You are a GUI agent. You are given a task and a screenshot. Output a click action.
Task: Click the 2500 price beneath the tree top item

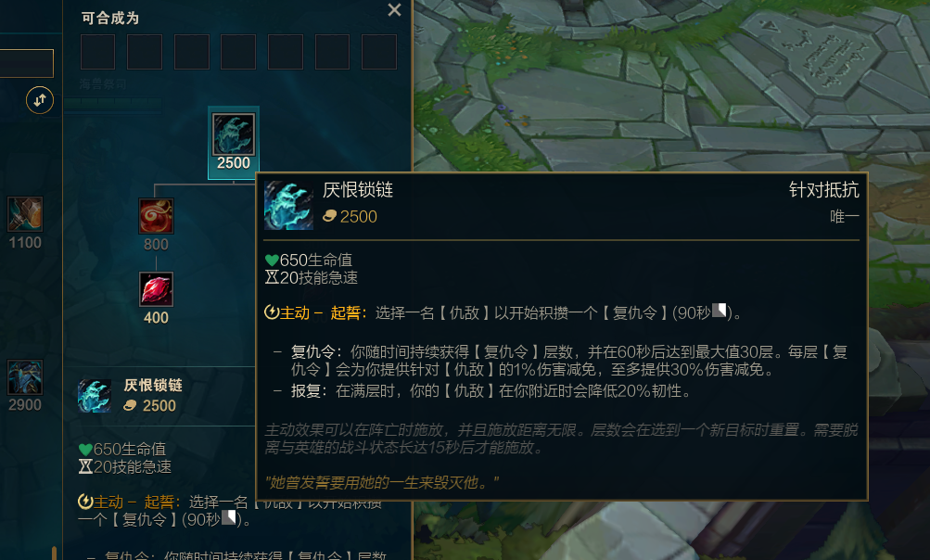click(x=233, y=163)
